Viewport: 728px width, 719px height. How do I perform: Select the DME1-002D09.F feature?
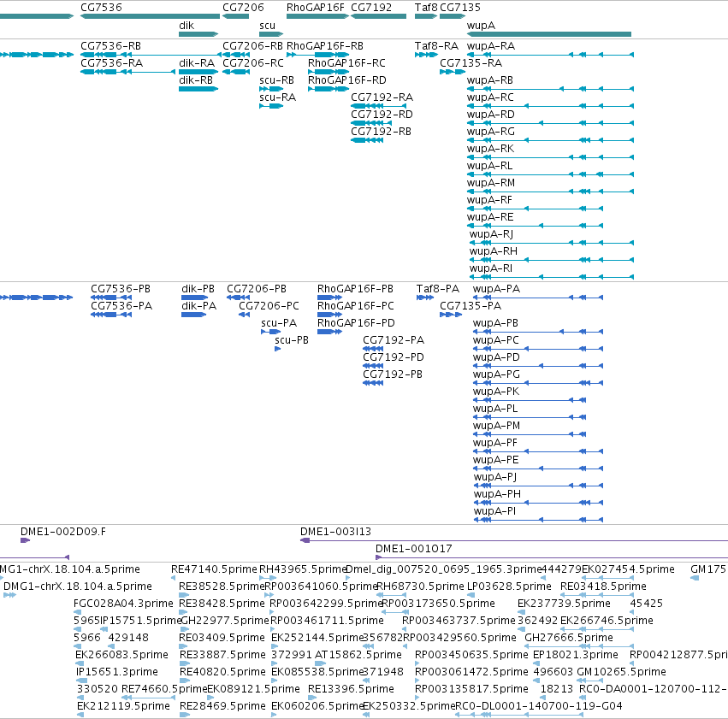click(62, 532)
